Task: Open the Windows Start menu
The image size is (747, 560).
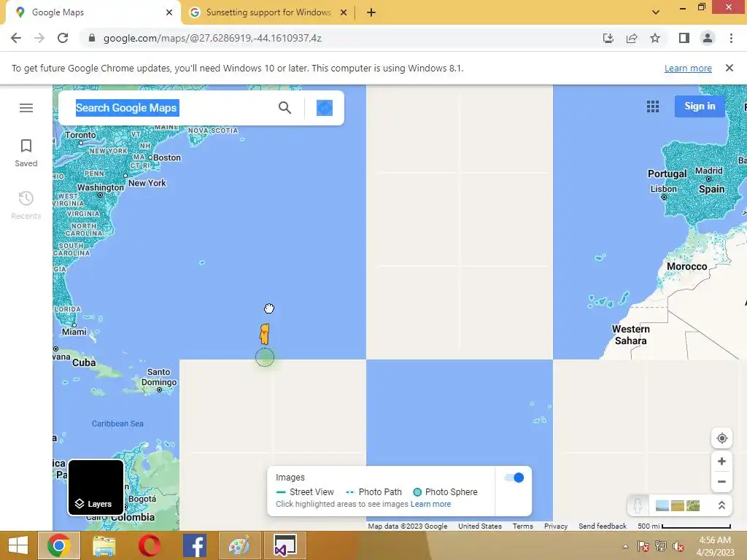Action: 18,545
